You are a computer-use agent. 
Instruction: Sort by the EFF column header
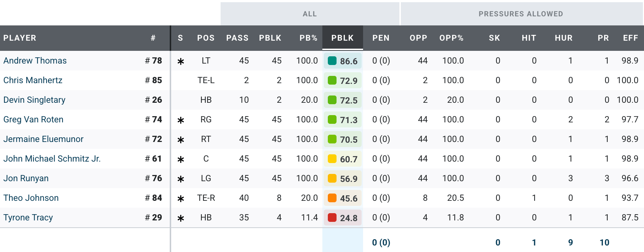coord(630,38)
